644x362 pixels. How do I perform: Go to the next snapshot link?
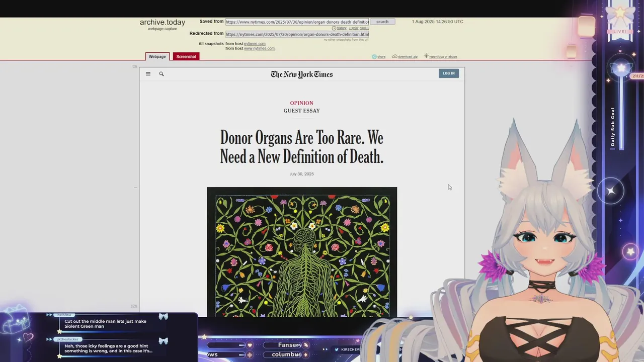(364, 28)
